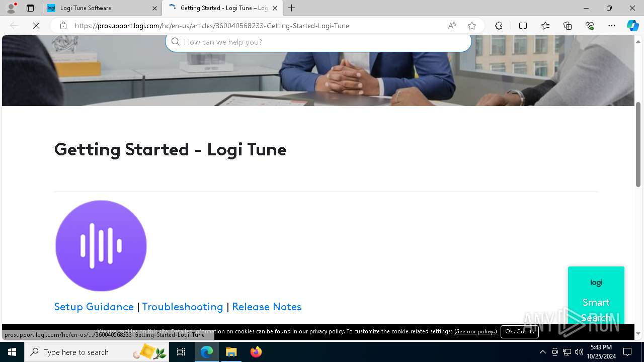Accept cookies with Ok, Got it!

[520, 331]
